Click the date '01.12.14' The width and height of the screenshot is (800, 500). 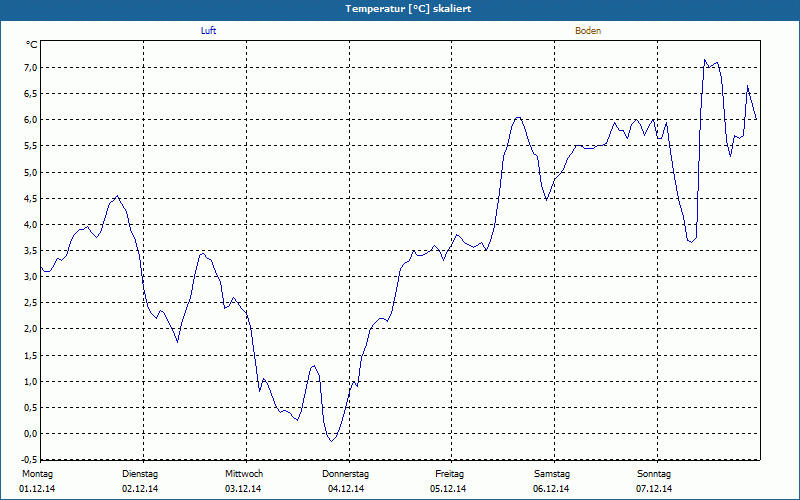point(37,489)
